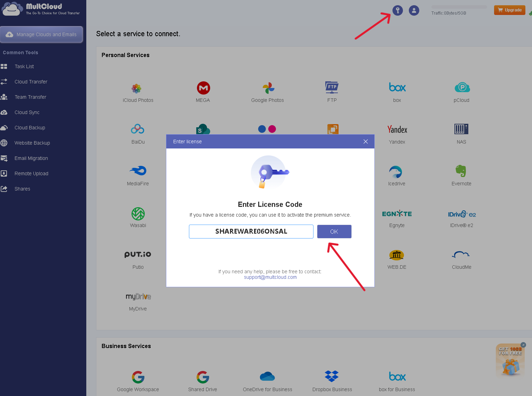Focus the license code input field
Viewport: 532px width, 396px height.
pyautogui.click(x=251, y=232)
